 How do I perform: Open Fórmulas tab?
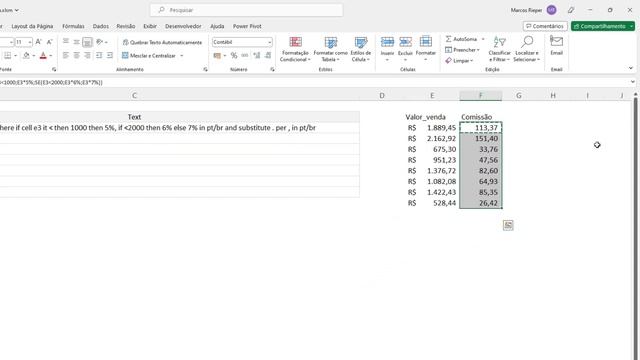(73, 26)
